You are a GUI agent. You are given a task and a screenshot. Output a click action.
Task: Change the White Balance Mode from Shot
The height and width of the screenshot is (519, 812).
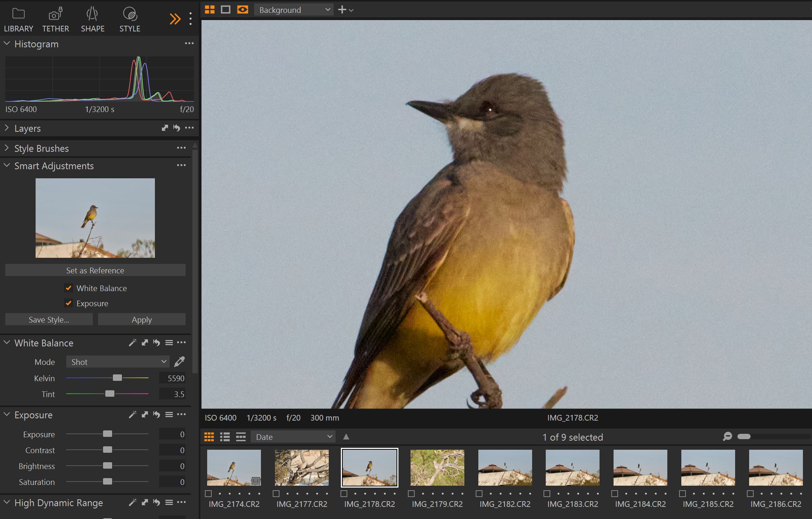point(118,362)
